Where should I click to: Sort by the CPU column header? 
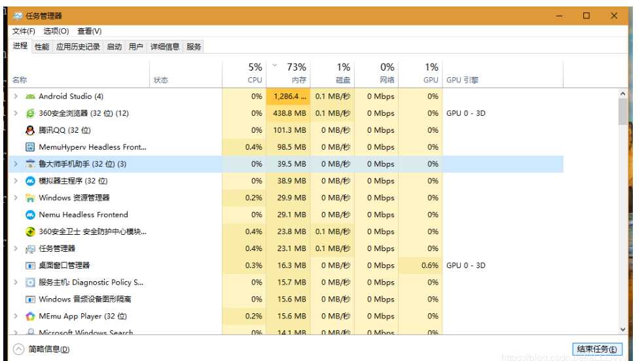244,74
